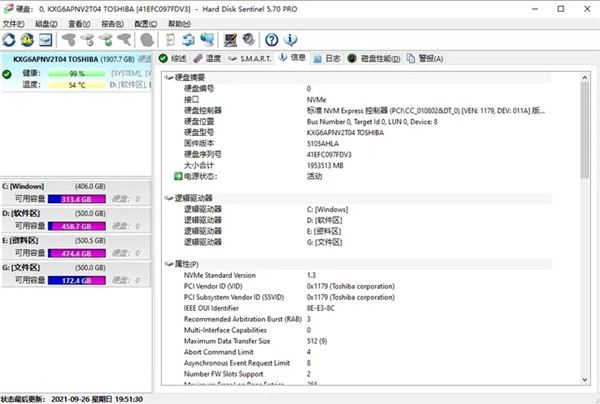This screenshot has height=404, width=600.
Task: Click the D: 458.7 GB free space bar
Action: point(77,226)
